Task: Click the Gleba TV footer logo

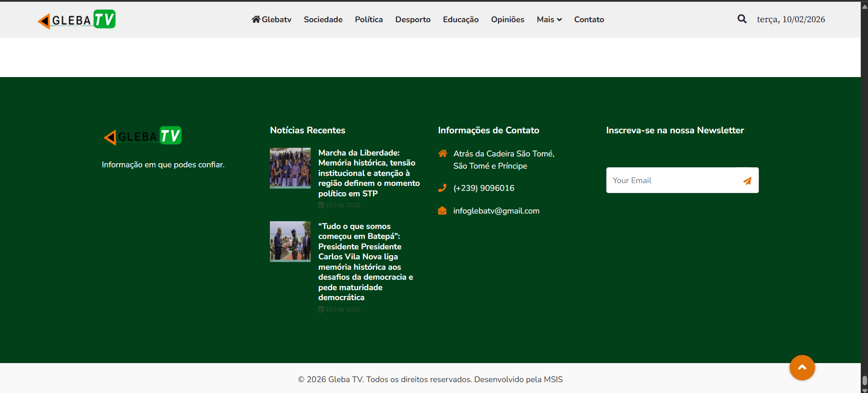Action: click(143, 136)
